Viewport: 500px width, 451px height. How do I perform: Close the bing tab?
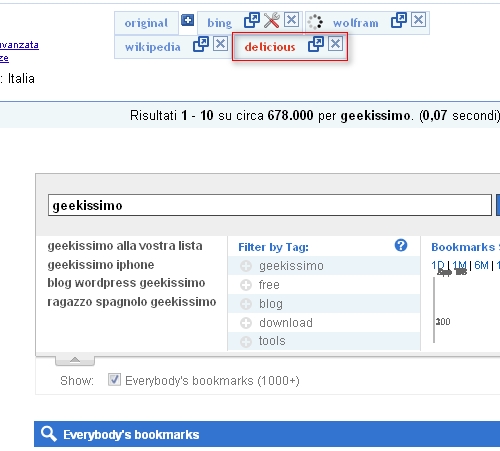[x=291, y=20]
